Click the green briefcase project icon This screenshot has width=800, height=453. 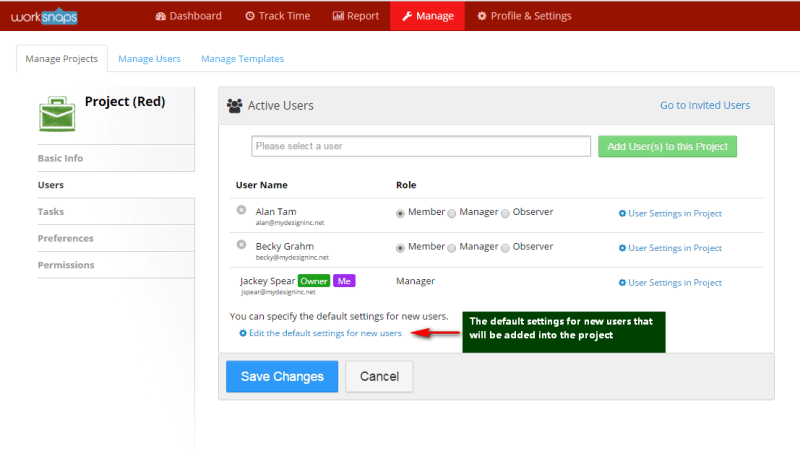[57, 113]
